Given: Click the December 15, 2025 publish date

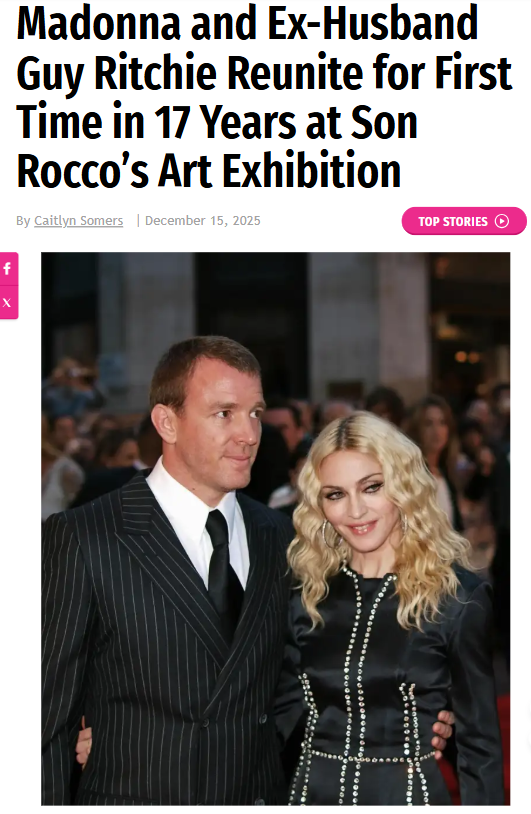Looking at the screenshot, I should click(x=202, y=221).
